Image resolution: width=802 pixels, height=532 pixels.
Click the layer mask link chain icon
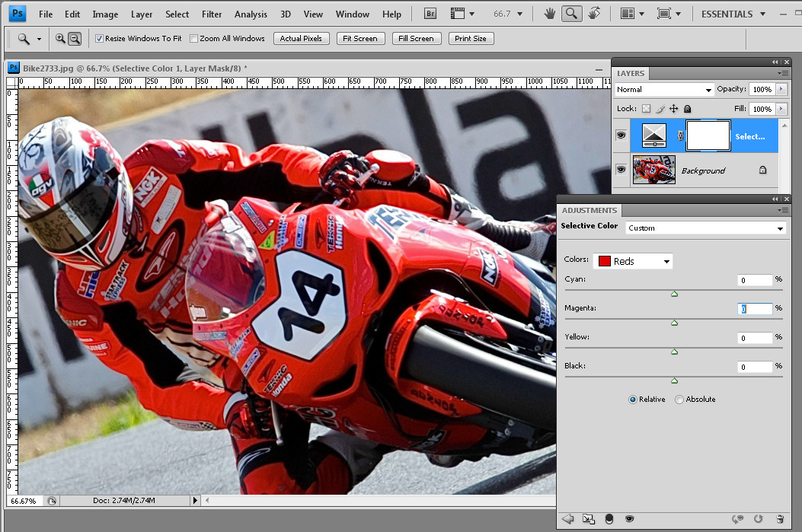point(680,136)
